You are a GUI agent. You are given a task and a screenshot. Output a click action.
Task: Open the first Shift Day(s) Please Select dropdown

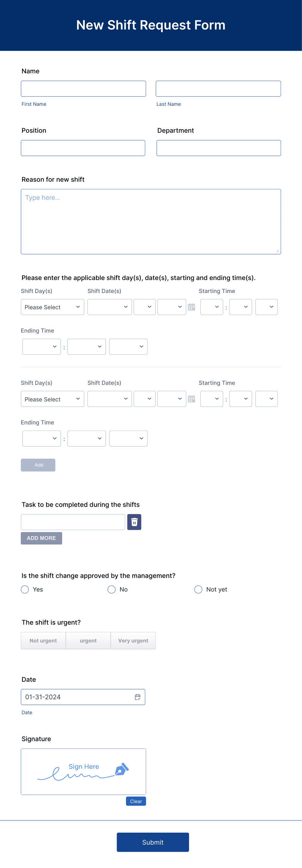(52, 307)
